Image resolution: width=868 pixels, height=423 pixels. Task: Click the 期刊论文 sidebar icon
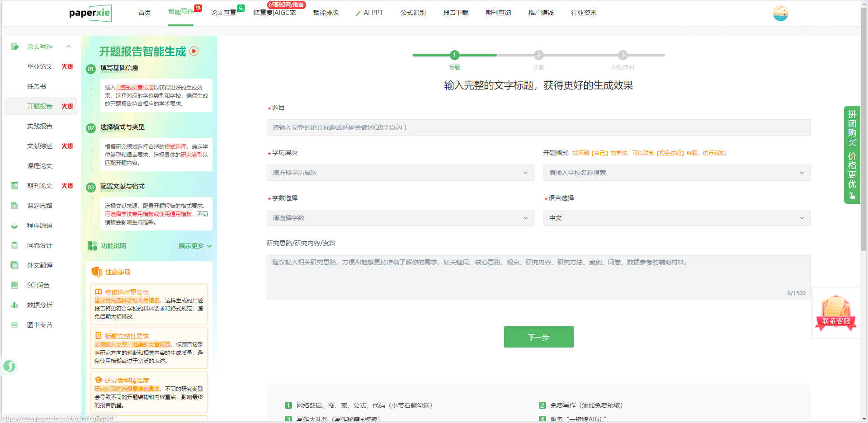tap(14, 186)
